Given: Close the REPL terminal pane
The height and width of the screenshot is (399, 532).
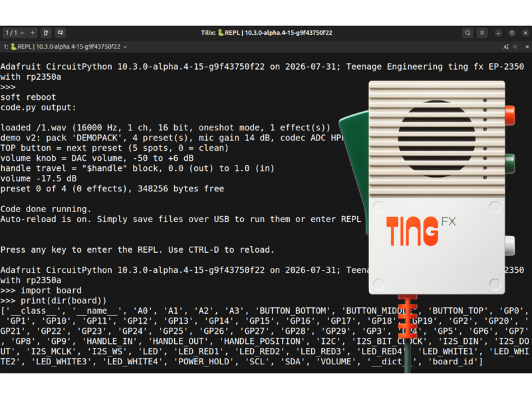Looking at the screenshot, I should pyautogui.click(x=527, y=47).
